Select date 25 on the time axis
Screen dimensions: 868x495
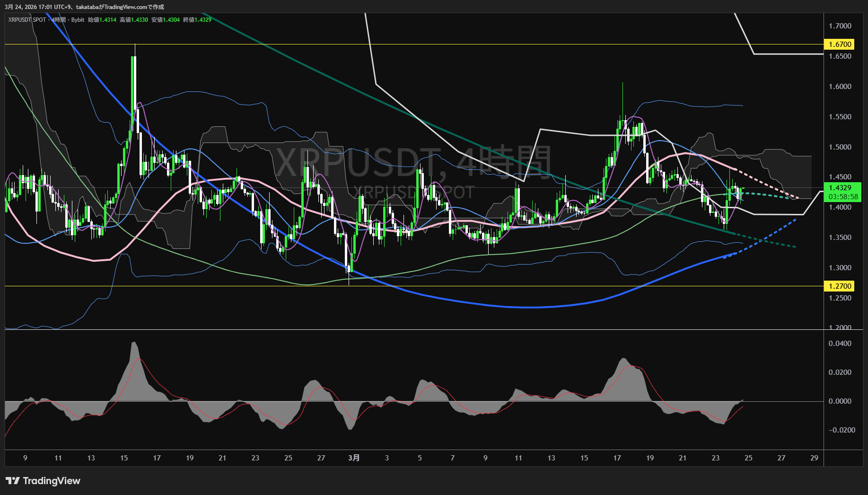[748, 458]
